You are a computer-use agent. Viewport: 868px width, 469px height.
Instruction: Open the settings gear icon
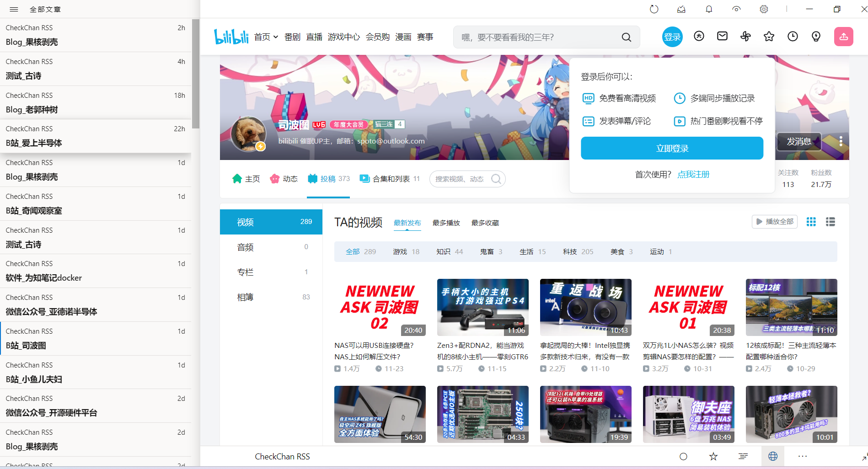click(x=764, y=9)
